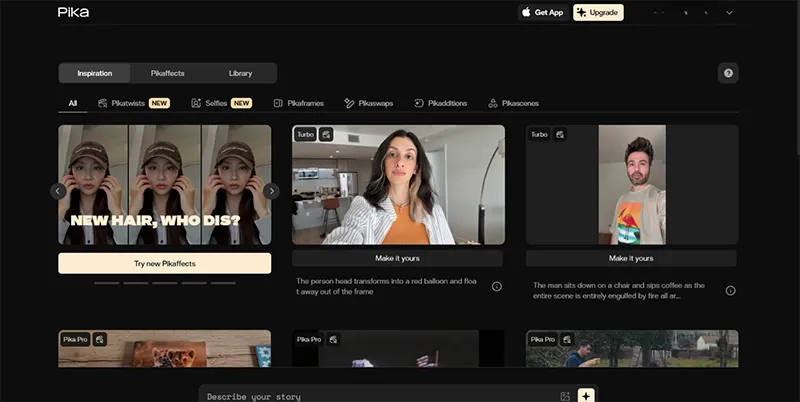This screenshot has height=402, width=800.
Task: Advance carousel with the right arrow
Action: coord(271,191)
